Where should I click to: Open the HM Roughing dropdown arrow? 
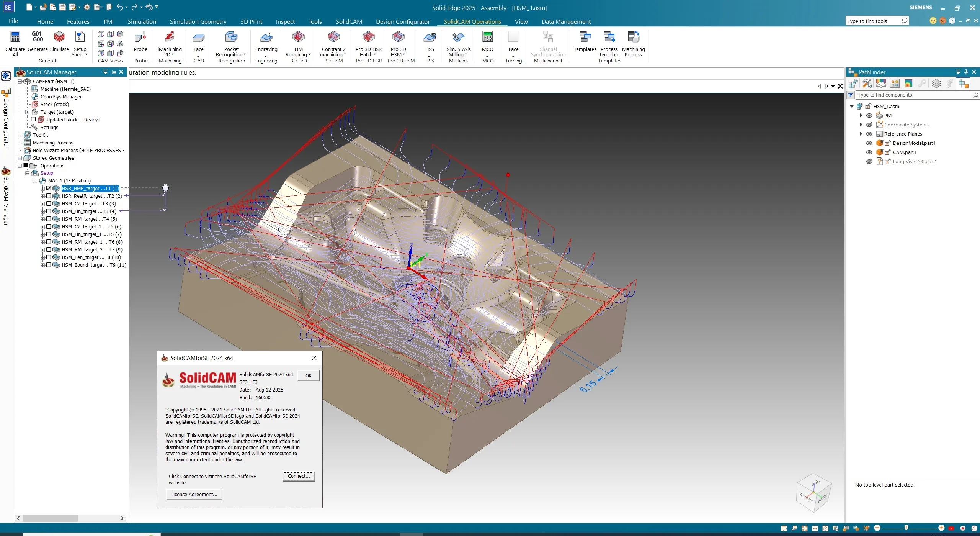pyautogui.click(x=309, y=55)
